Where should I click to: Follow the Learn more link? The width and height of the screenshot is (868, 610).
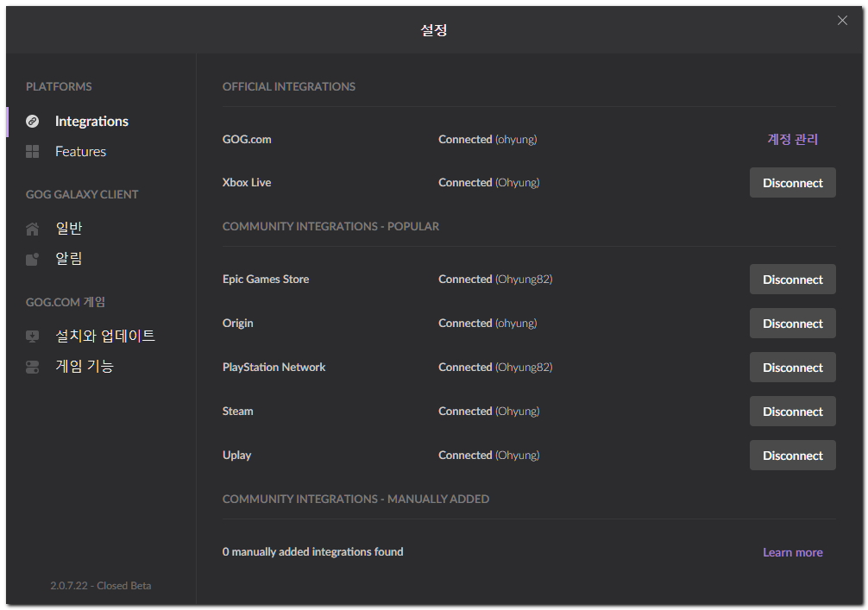pyautogui.click(x=793, y=552)
